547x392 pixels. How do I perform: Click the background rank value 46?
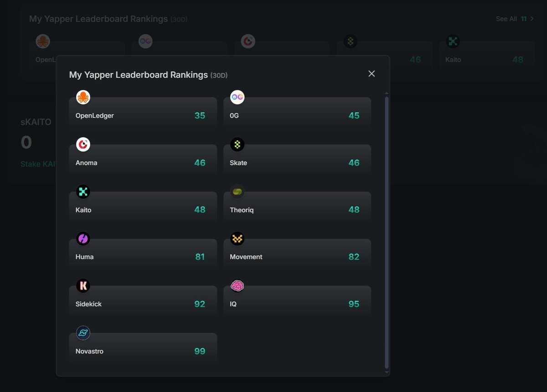point(415,59)
